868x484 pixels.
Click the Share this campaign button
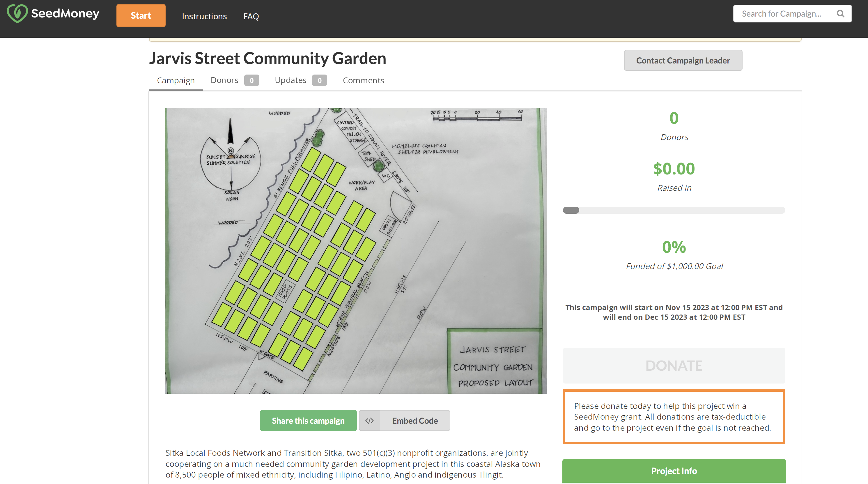pos(308,421)
